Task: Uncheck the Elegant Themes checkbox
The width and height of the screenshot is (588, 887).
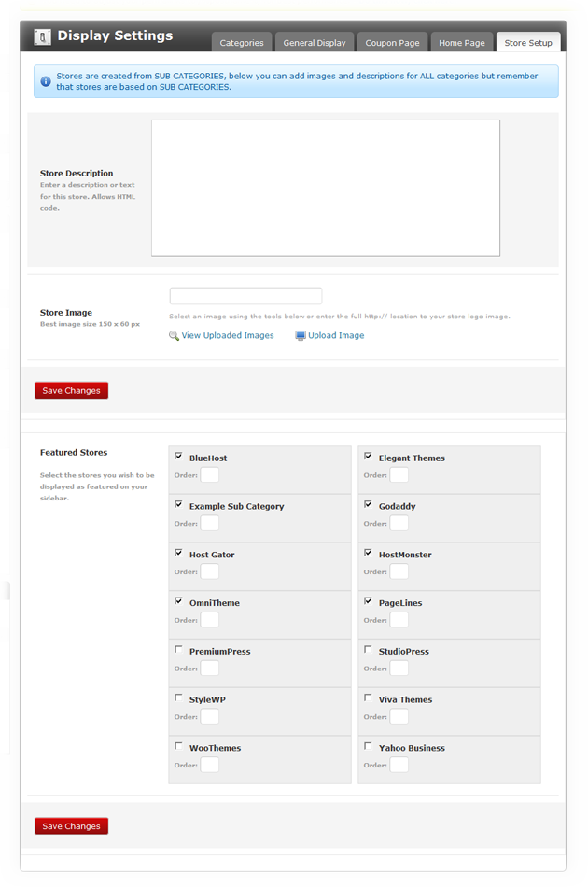Action: (368, 456)
